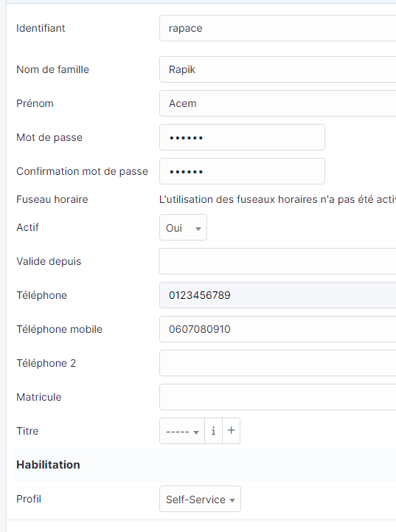Click the Fuseau horaire notice text

tap(277, 199)
